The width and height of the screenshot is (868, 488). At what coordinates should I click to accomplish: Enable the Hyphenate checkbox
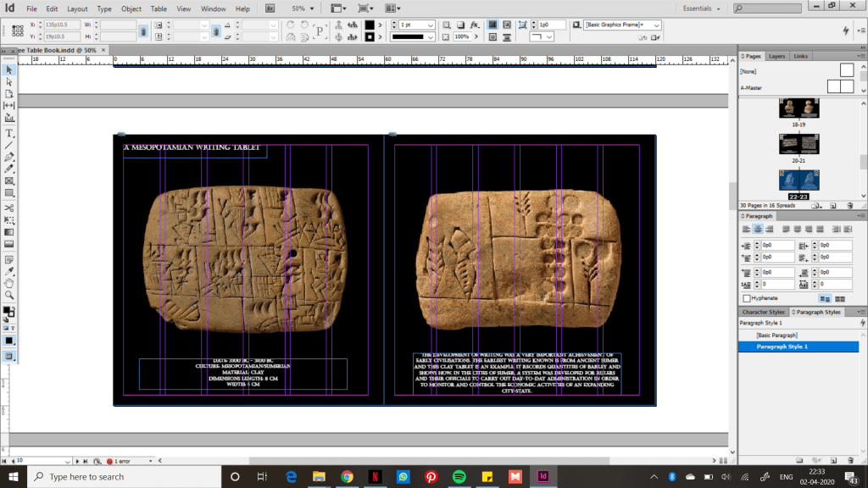747,298
